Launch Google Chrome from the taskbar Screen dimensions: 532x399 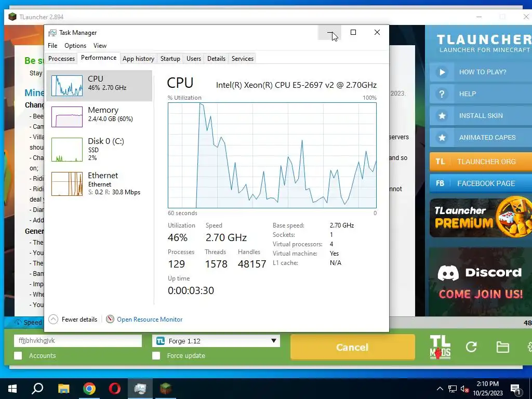coord(89,389)
